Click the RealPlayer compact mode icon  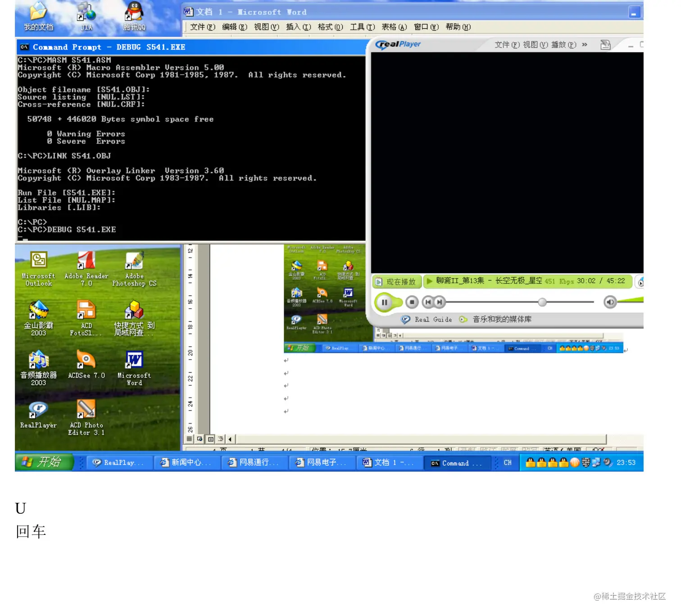click(x=605, y=45)
